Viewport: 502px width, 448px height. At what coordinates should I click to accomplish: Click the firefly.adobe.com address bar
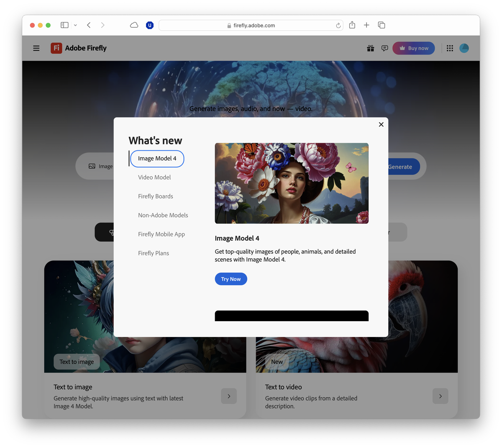[x=251, y=26]
